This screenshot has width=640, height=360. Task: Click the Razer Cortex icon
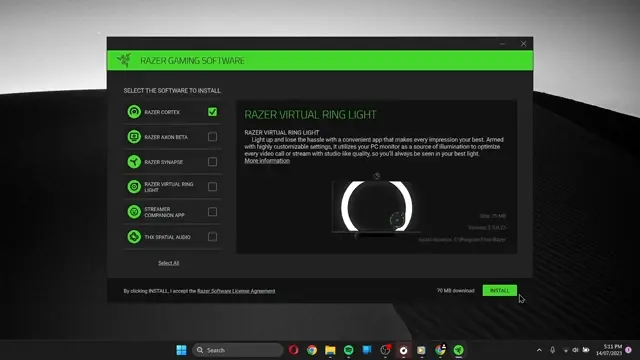click(x=134, y=112)
